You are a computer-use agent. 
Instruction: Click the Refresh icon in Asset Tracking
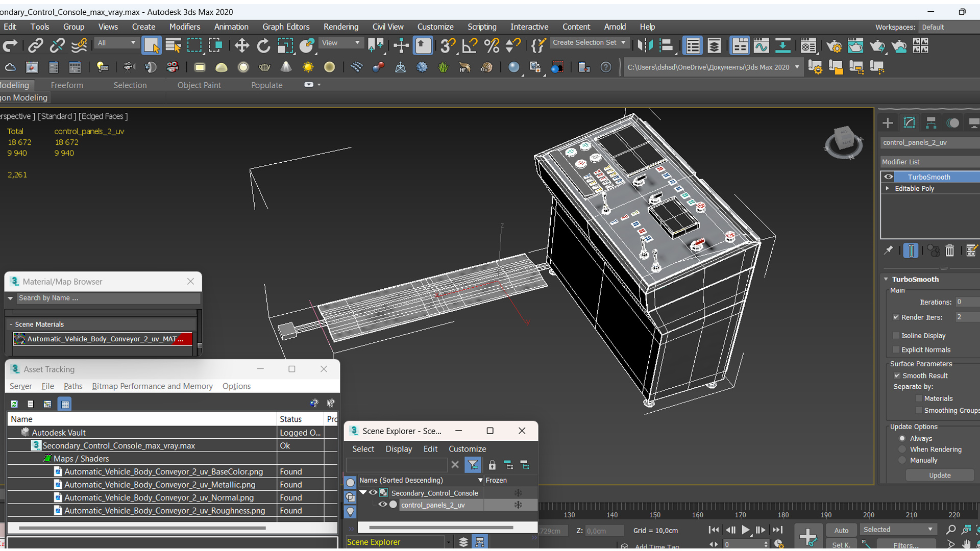(14, 404)
